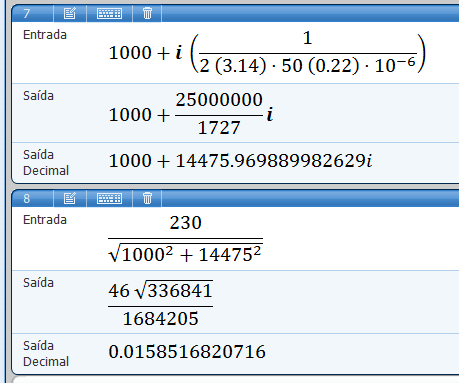Open the edit icon on entry 8

coord(70,198)
